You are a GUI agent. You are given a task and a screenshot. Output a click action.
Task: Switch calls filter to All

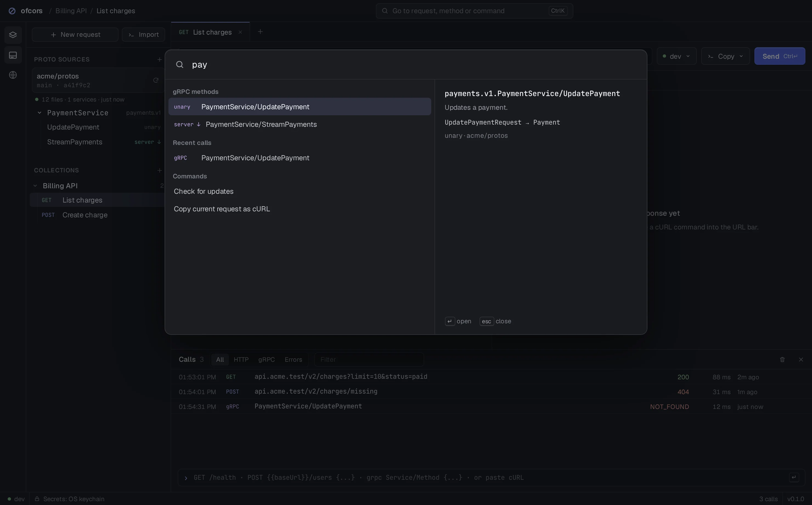click(220, 359)
